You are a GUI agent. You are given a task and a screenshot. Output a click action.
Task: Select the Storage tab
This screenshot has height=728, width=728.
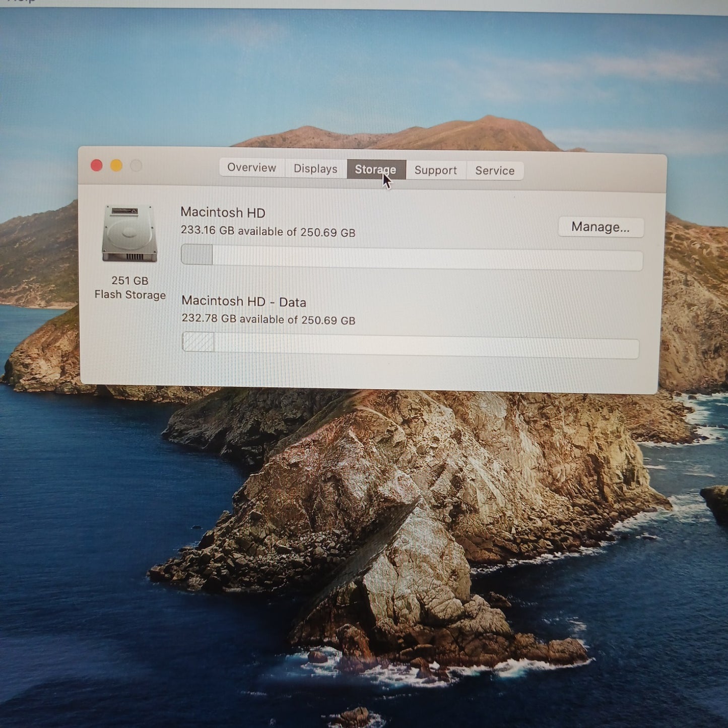point(375,169)
